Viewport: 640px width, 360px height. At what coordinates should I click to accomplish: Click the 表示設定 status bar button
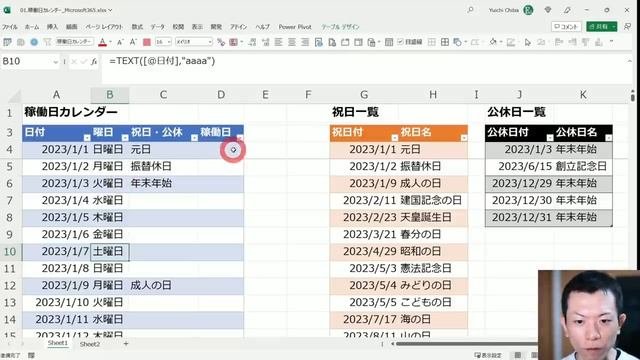point(488,356)
